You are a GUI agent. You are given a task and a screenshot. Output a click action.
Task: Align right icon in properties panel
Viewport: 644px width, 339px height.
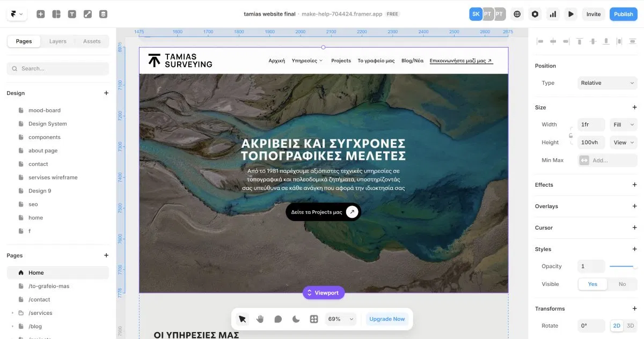click(x=566, y=41)
